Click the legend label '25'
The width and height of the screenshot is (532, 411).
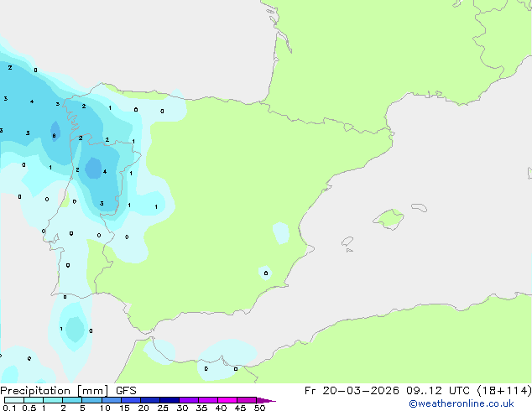tap(163, 408)
